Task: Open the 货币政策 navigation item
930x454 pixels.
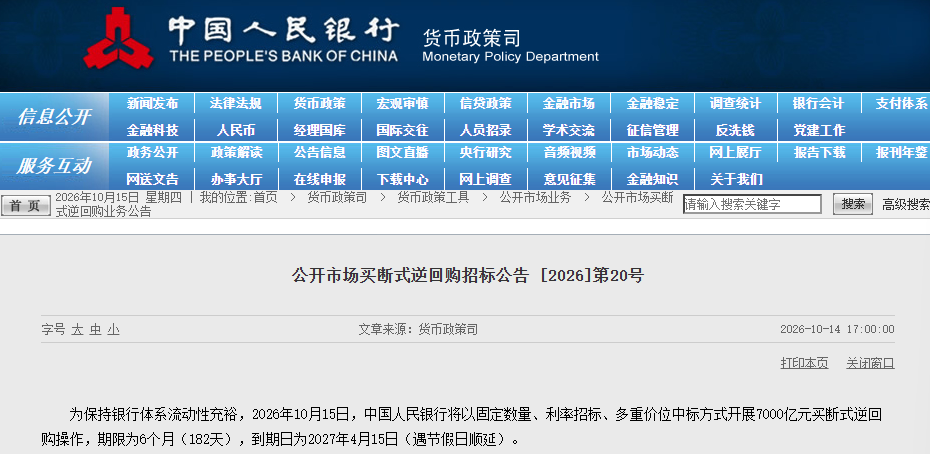Action: (319, 104)
